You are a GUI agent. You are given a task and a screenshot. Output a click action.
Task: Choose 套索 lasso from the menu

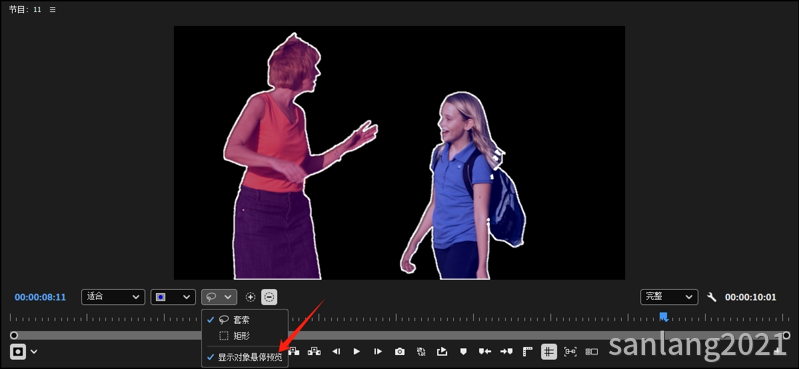[245, 320]
